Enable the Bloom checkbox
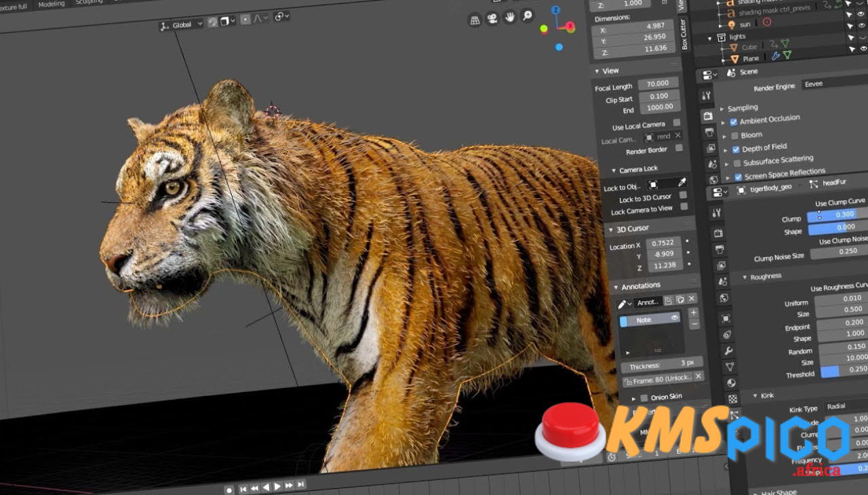 click(734, 136)
